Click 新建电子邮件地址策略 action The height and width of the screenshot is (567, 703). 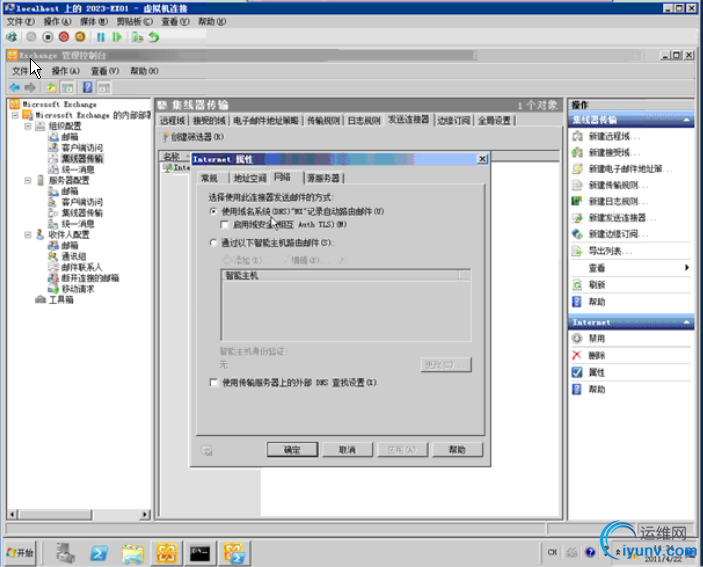(630, 169)
